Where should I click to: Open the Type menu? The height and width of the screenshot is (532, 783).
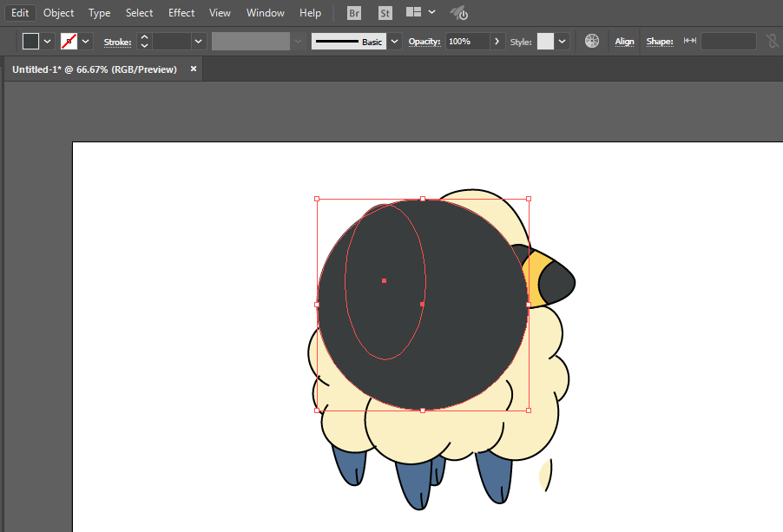pyautogui.click(x=99, y=13)
